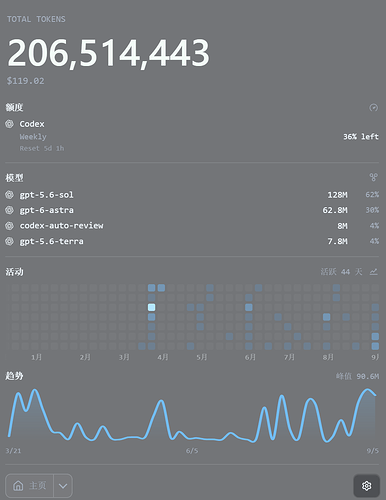Click the $119.02 cost amount
This screenshot has width=386, height=500.
(x=25, y=81)
